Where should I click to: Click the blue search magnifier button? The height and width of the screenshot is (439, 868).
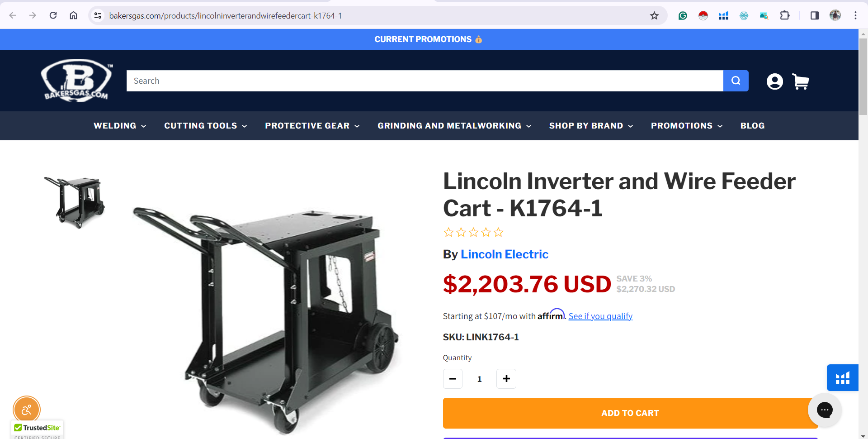coord(736,81)
